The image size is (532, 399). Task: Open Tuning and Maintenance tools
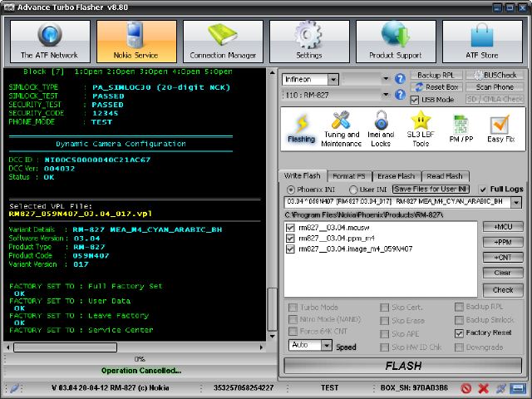341,129
